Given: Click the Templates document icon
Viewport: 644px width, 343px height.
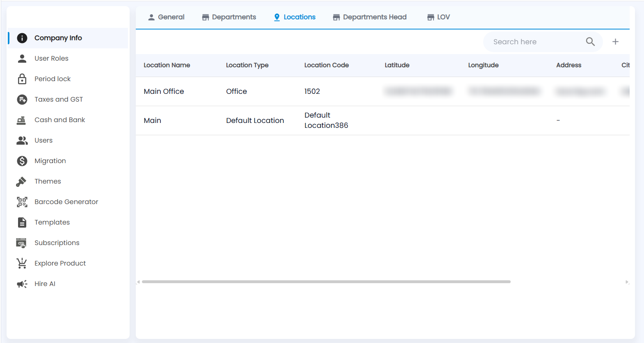Looking at the screenshot, I should click(x=22, y=223).
